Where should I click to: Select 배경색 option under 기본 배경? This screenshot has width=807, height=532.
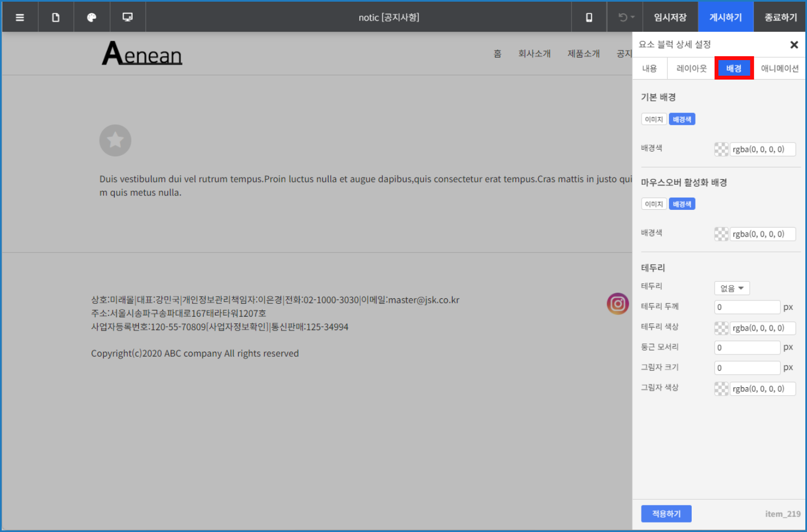tap(682, 120)
